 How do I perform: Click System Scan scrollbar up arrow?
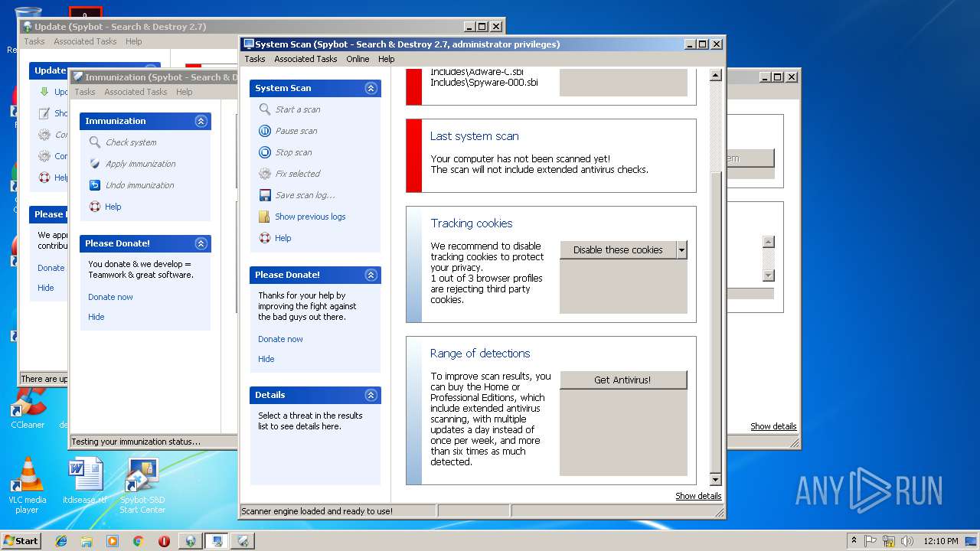pos(716,75)
